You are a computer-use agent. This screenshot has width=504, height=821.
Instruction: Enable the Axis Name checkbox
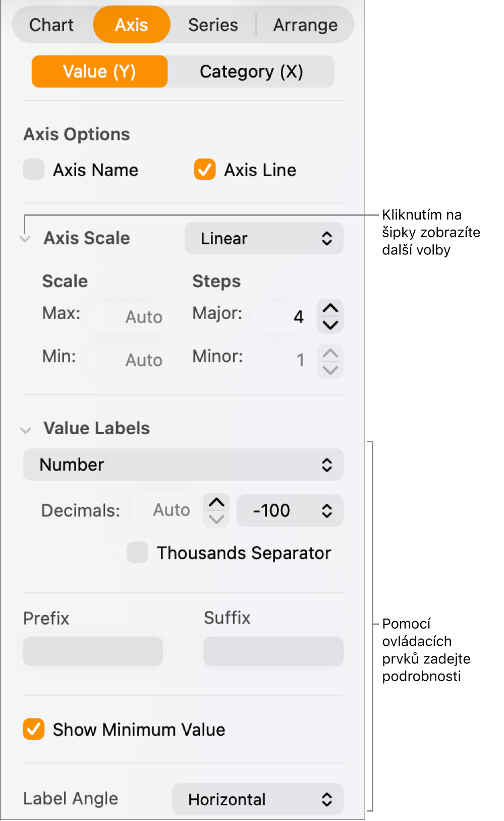pyautogui.click(x=34, y=170)
